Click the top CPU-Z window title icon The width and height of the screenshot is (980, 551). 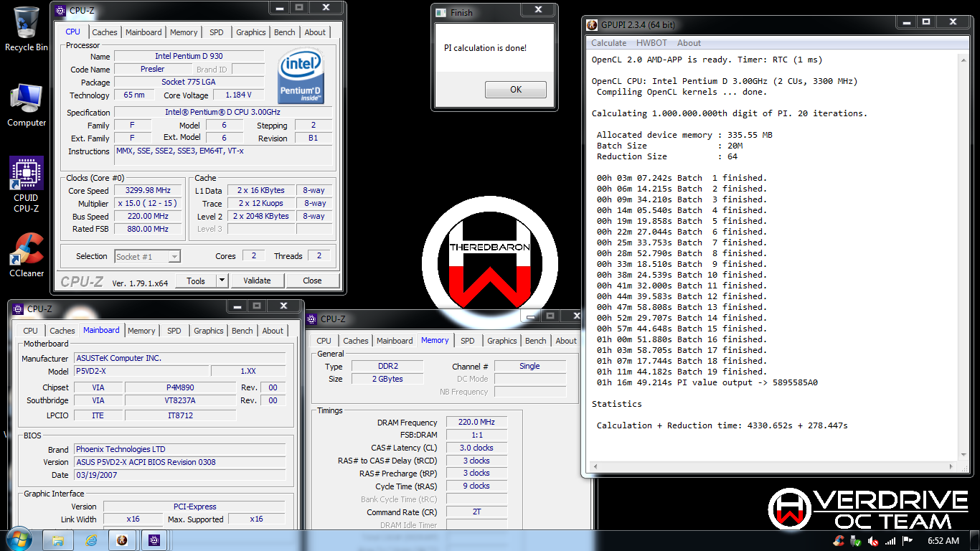(60, 11)
